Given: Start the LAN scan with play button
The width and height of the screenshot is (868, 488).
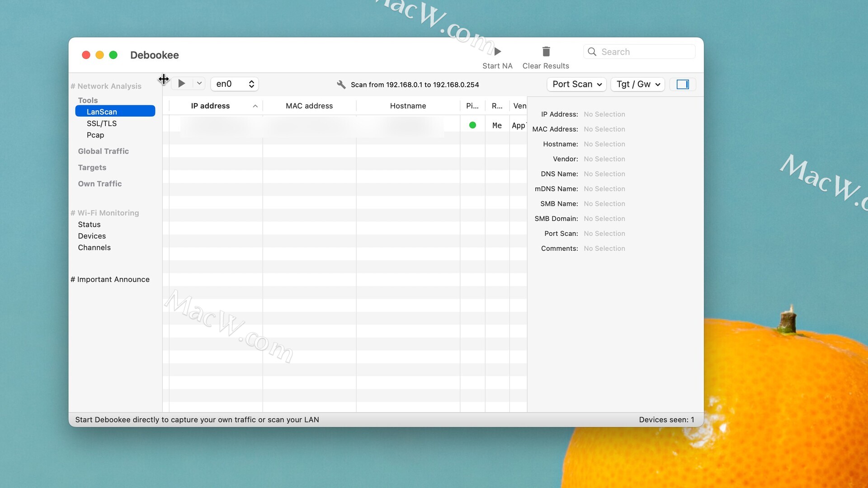Looking at the screenshot, I should click(x=182, y=84).
